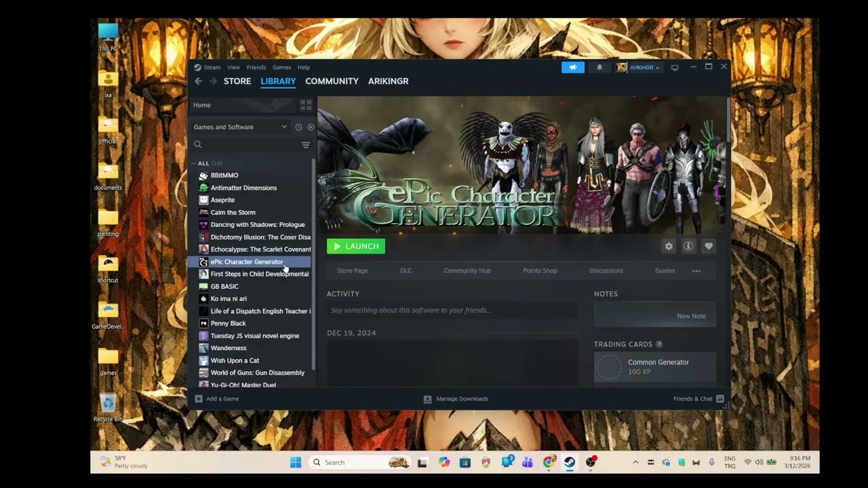Open the Help menu

[304, 67]
